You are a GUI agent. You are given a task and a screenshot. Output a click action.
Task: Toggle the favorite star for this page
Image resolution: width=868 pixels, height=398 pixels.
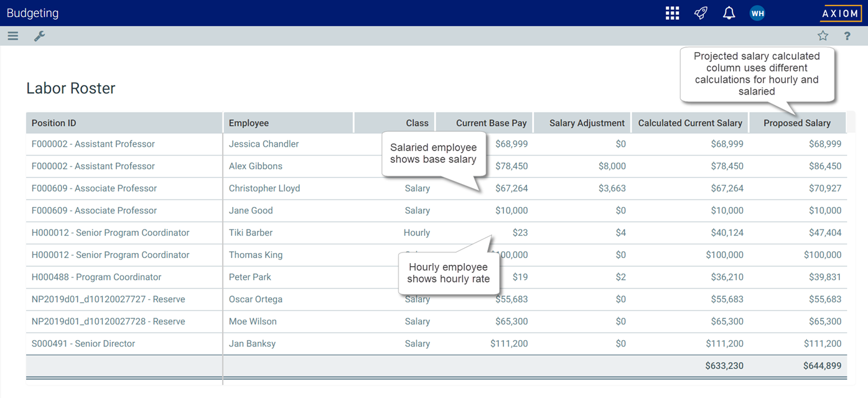tap(823, 35)
